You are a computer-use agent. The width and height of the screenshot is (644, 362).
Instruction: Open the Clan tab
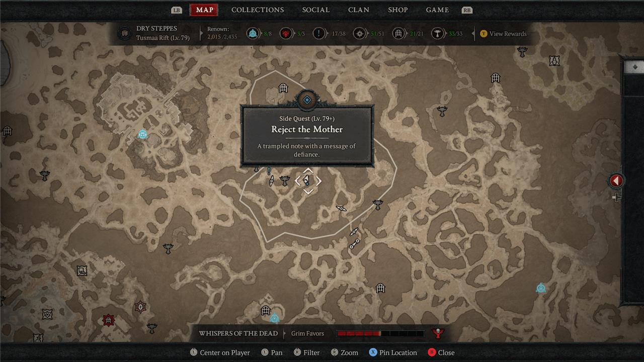pos(359,10)
